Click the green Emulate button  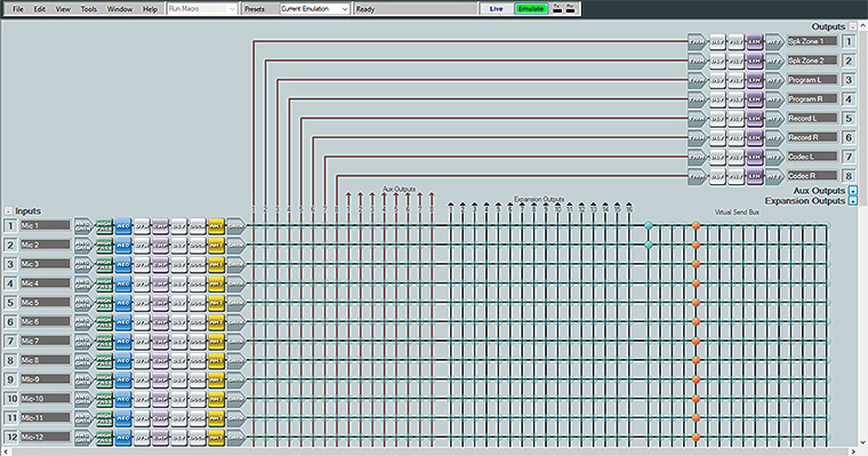(531, 9)
